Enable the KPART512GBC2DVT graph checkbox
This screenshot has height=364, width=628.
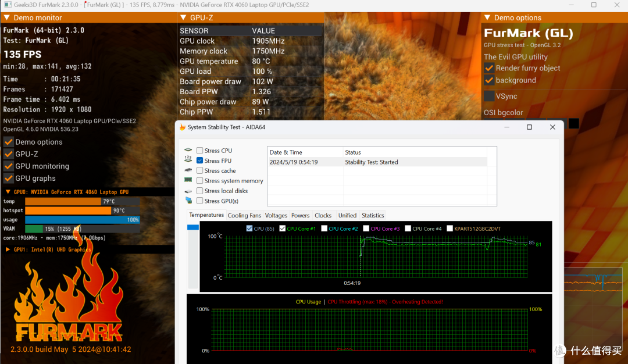(449, 229)
